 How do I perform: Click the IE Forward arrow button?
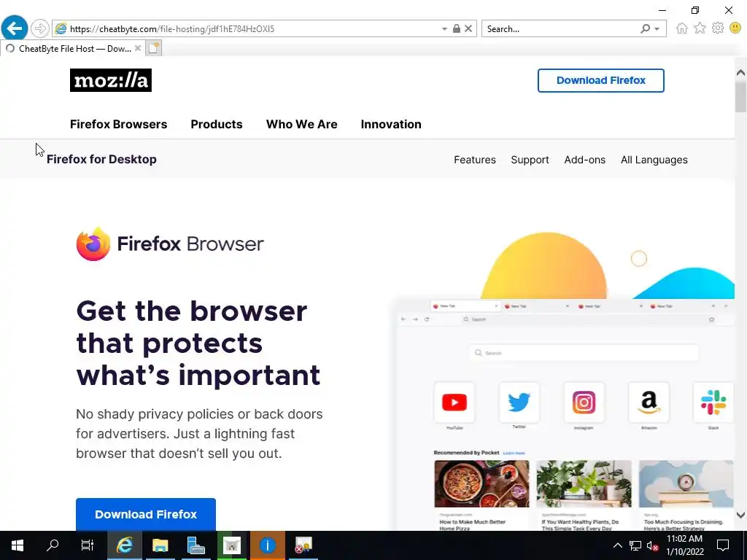40,28
